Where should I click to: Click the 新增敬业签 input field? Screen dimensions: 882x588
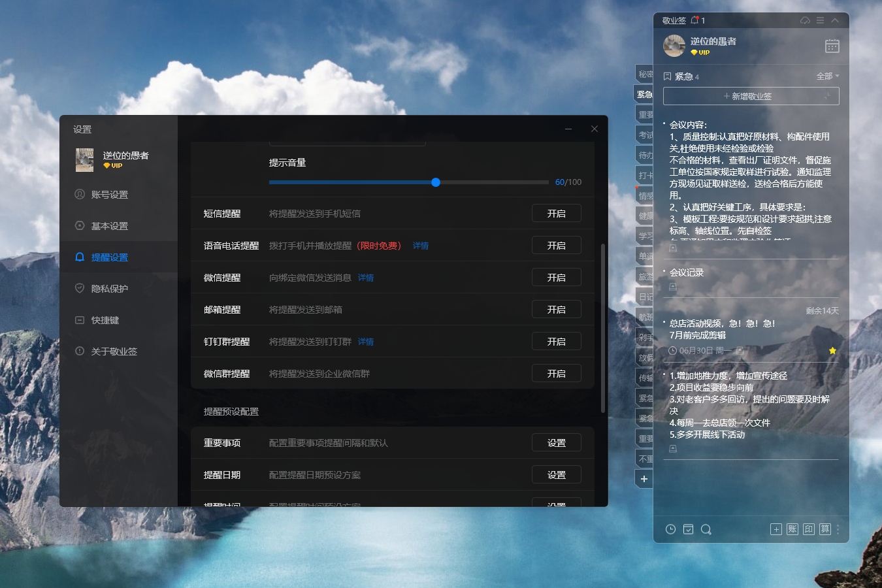751,96
